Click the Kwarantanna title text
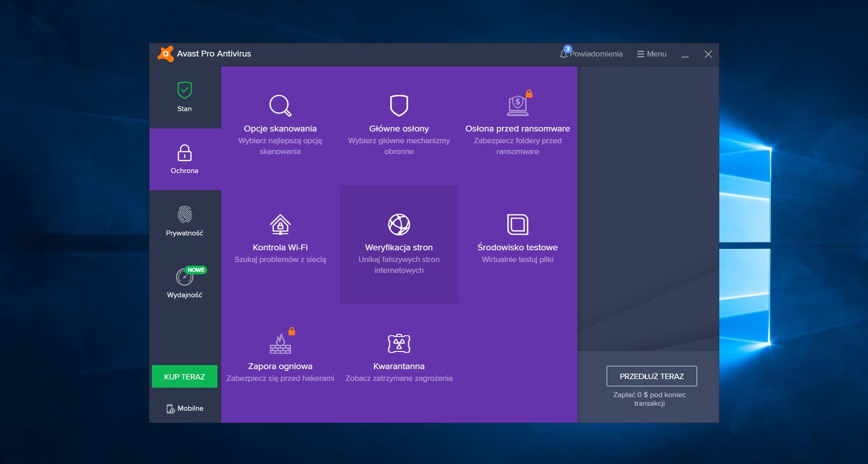Screen dimensions: 868x464 coord(399,367)
